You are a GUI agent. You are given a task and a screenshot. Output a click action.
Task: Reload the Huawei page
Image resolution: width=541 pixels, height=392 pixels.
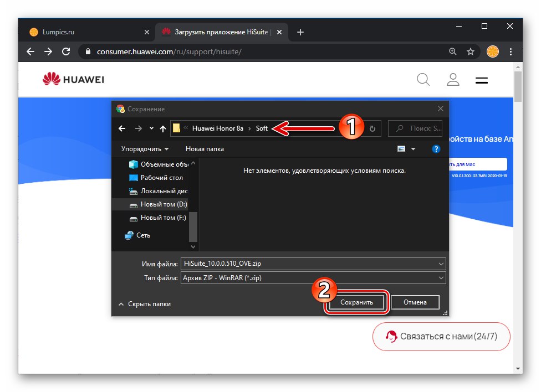(66, 51)
